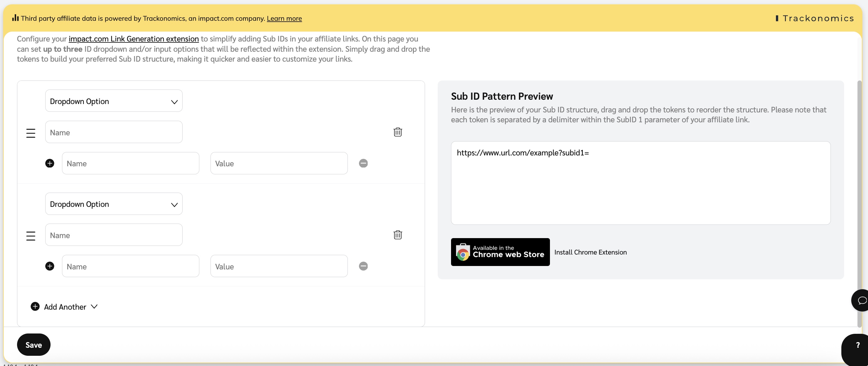Image resolution: width=868 pixels, height=366 pixels.
Task: Open the Learn more link
Action: coord(284,19)
